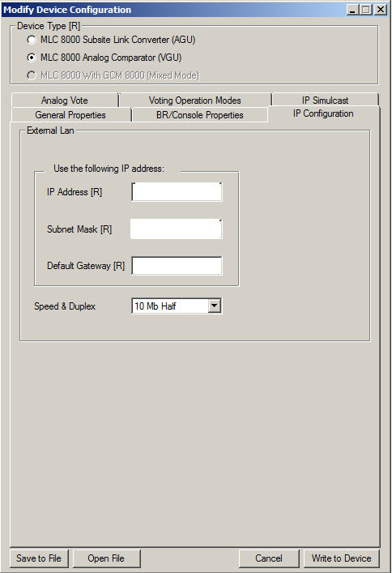Image resolution: width=392 pixels, height=573 pixels.
Task: Focus the Subnet Mask input box
Action: click(x=177, y=229)
